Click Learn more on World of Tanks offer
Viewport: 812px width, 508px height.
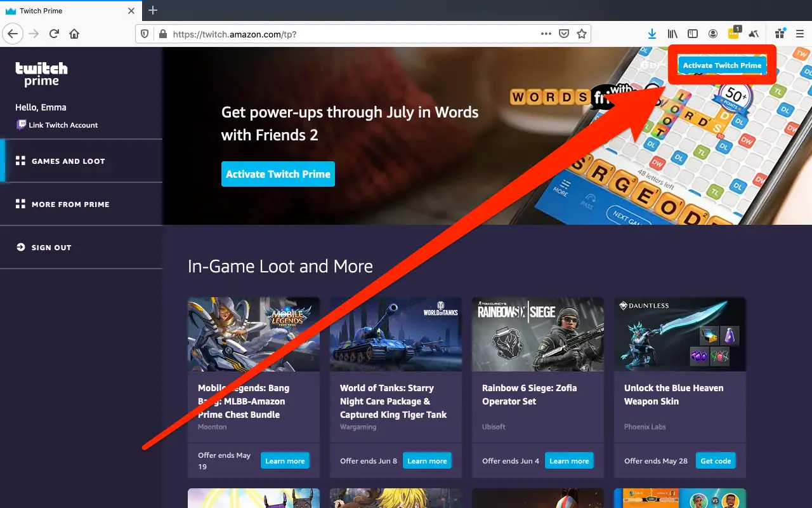[x=427, y=460]
